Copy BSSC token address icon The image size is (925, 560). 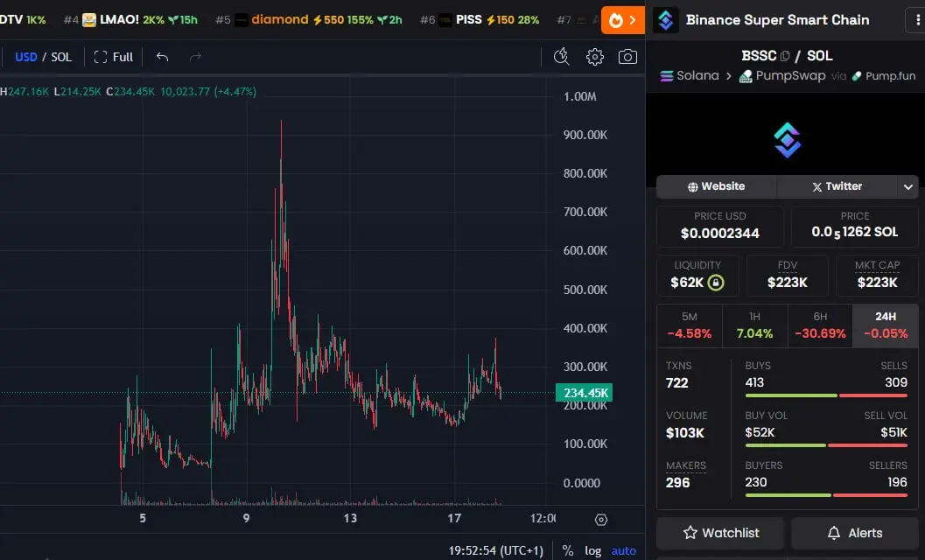click(x=785, y=56)
